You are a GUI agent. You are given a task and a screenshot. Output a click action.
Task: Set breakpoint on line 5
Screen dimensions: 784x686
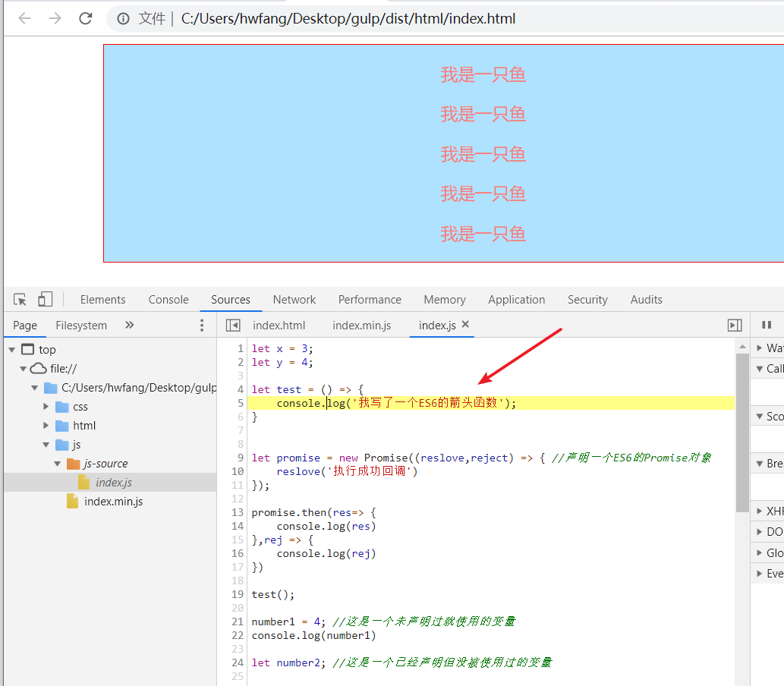click(x=240, y=403)
